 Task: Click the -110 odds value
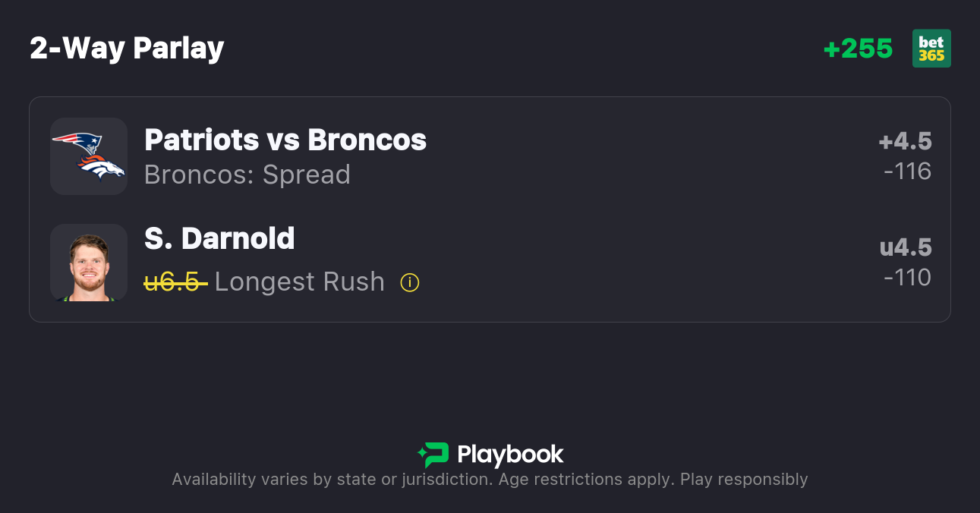pos(907,278)
